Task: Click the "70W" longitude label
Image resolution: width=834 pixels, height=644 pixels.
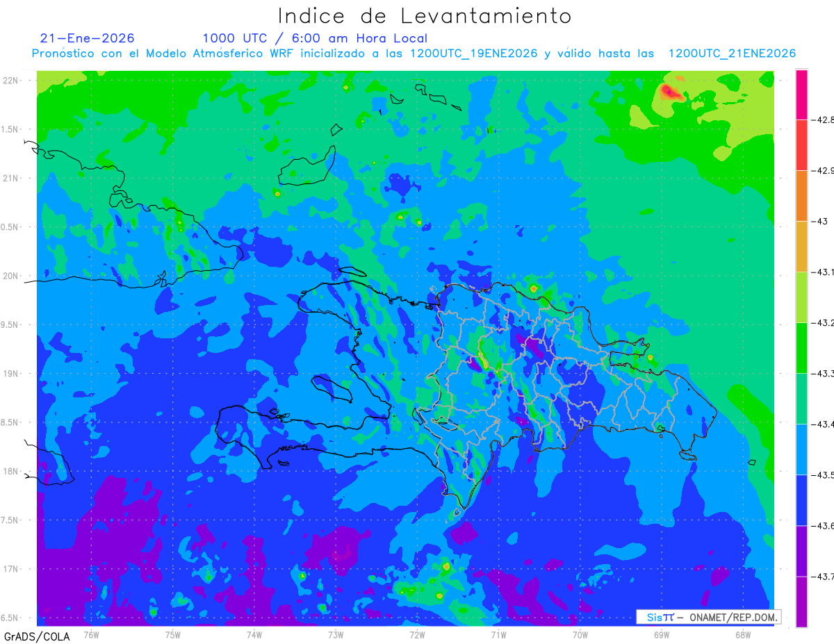Action: (580, 634)
